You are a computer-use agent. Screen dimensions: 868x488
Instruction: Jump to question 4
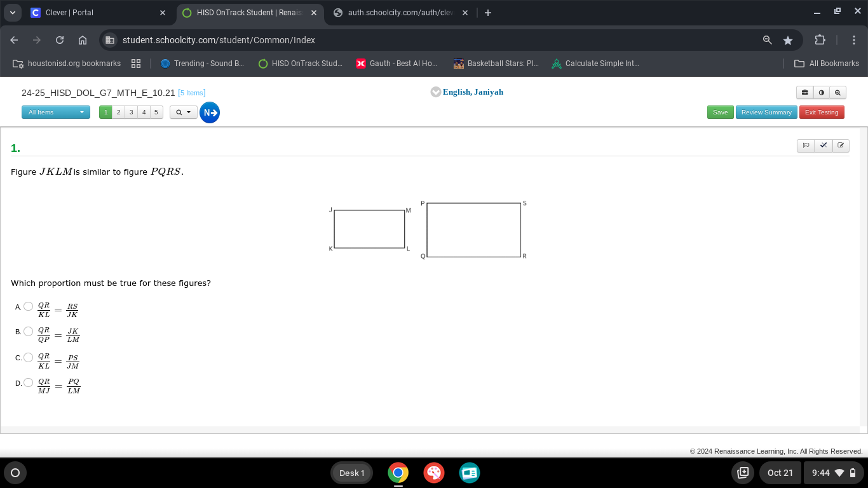(144, 112)
